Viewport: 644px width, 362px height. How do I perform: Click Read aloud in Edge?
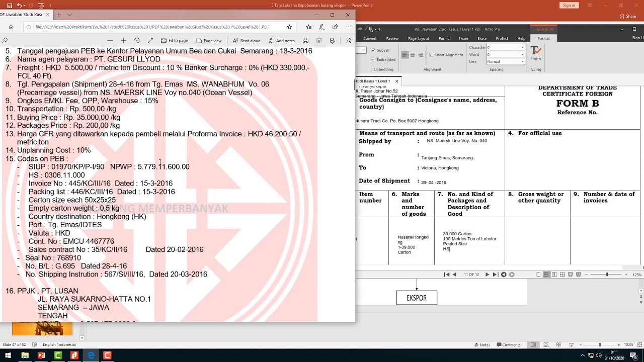pos(247,41)
